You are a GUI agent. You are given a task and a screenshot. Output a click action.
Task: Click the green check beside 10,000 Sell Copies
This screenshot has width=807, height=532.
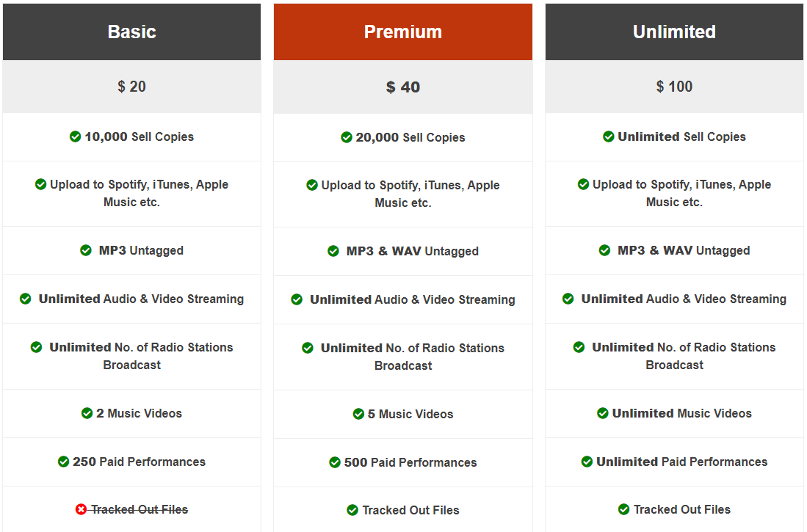pyautogui.click(x=75, y=136)
